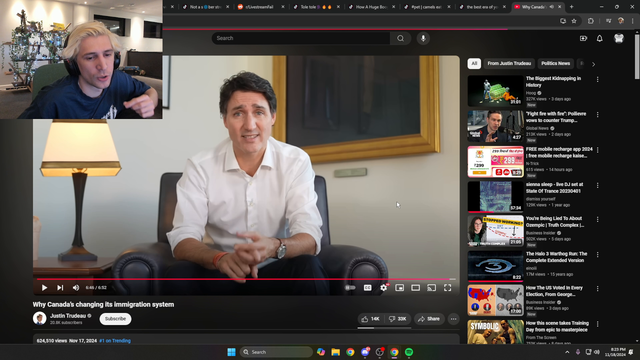This screenshot has width=640, height=360.
Task: Click the YouTube search magnifier button
Action: point(400,38)
